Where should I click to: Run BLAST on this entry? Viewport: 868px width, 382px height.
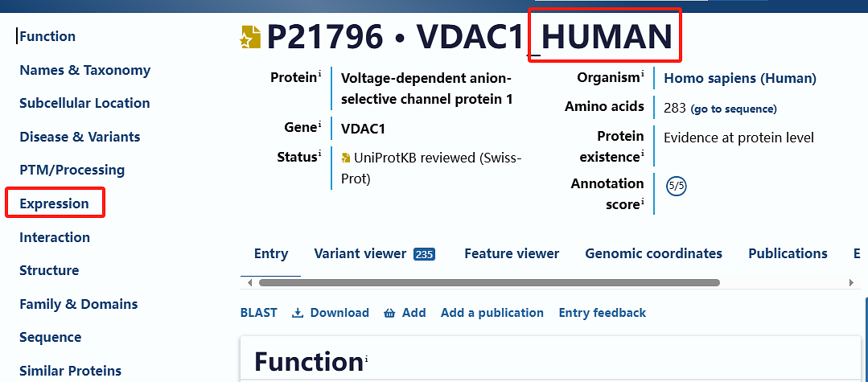tap(258, 313)
